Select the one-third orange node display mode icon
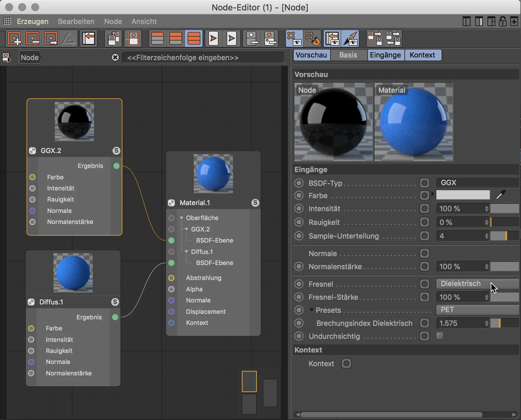This screenshot has width=521, height=420. coord(158,38)
